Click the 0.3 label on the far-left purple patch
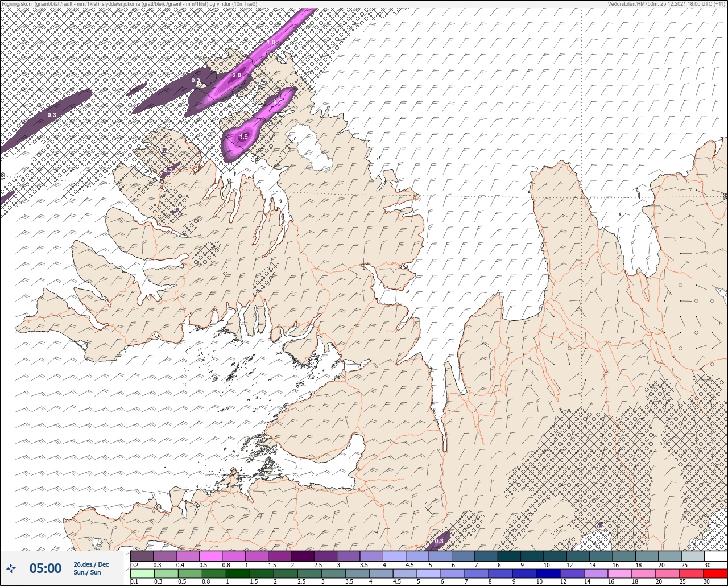 click(52, 115)
